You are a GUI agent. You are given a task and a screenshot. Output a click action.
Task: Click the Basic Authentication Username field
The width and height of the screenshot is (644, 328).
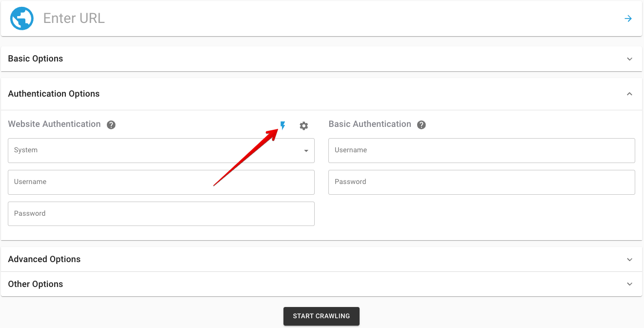coord(482,150)
